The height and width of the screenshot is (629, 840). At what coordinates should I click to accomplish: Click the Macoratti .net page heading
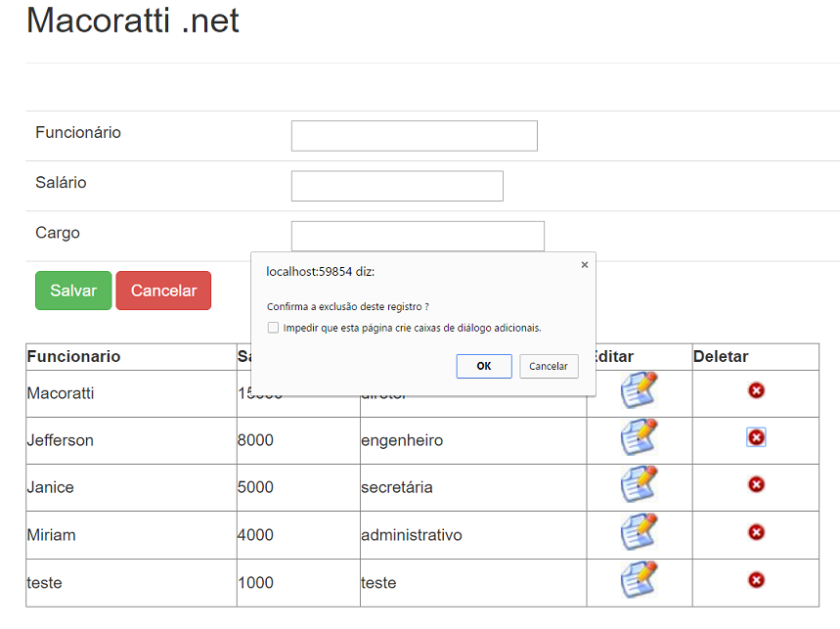pos(133,21)
